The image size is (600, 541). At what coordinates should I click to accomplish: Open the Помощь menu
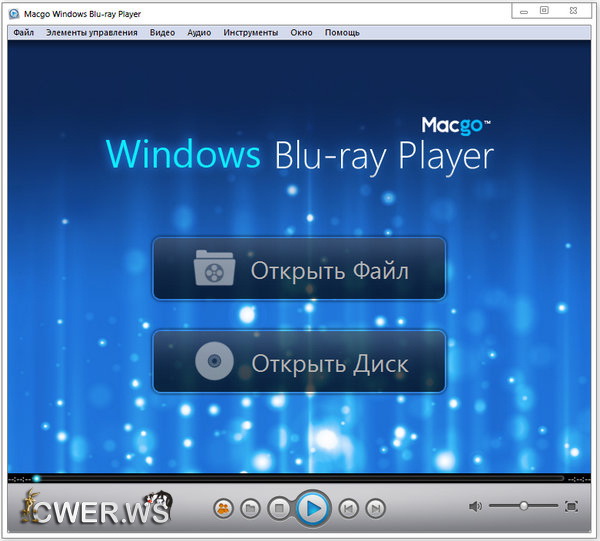pyautogui.click(x=342, y=32)
